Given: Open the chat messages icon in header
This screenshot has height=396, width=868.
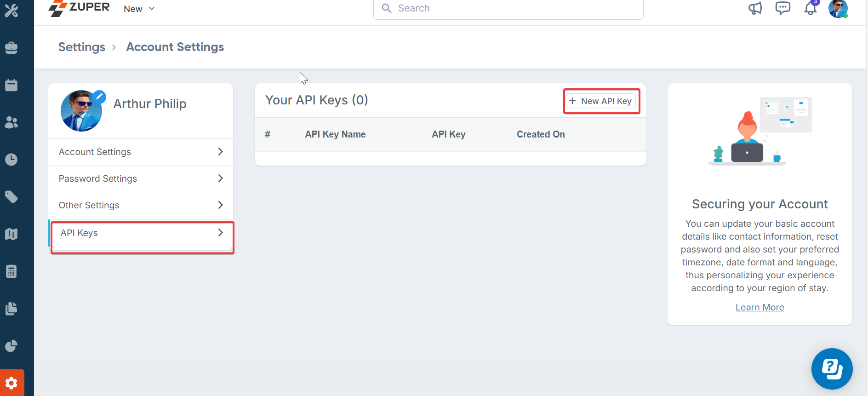Looking at the screenshot, I should click(782, 8).
